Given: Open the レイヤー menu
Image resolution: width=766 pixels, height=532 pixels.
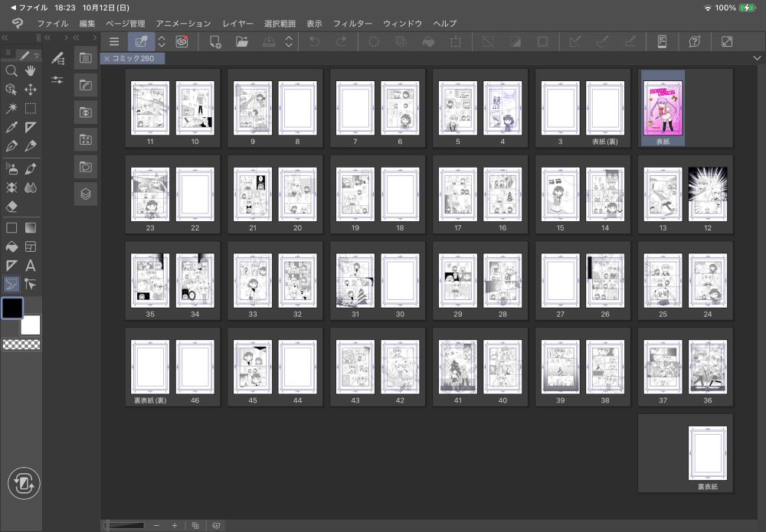Looking at the screenshot, I should click(237, 24).
